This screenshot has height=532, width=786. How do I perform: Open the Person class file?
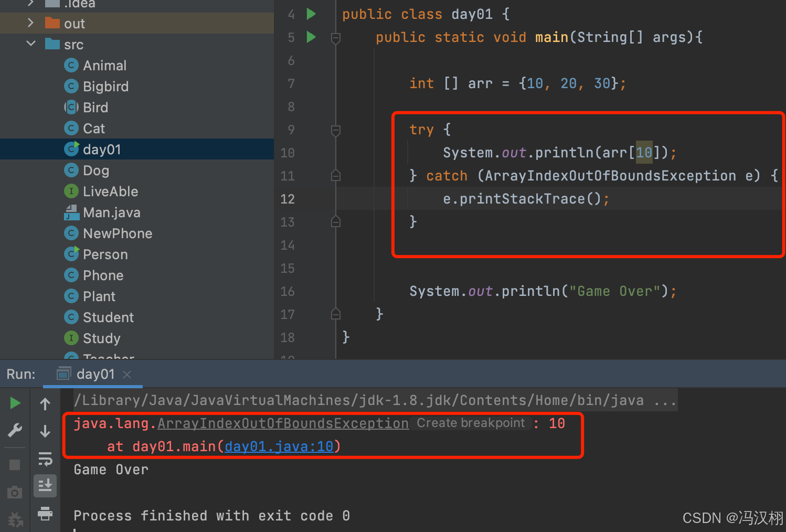pyautogui.click(x=105, y=254)
